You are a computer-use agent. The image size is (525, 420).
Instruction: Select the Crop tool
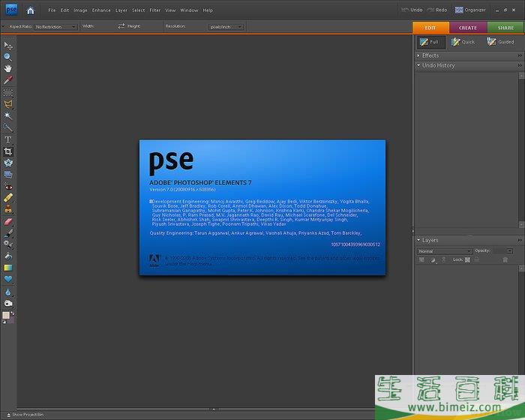(8, 151)
